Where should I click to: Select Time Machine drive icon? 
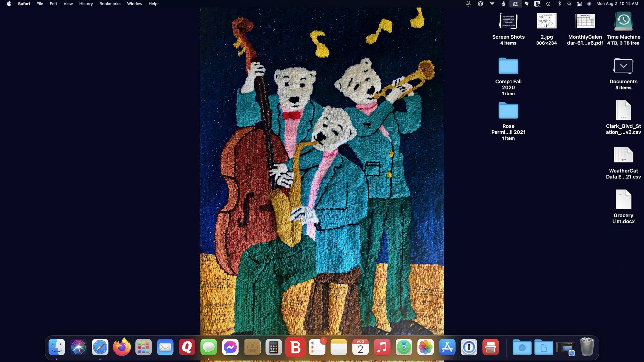pyautogui.click(x=623, y=28)
